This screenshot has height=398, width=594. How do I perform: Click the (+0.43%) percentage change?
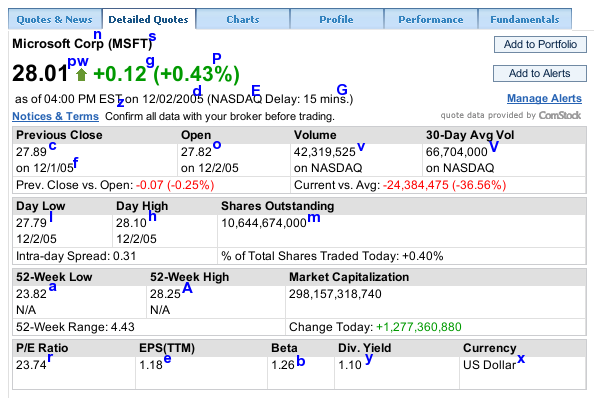196,74
